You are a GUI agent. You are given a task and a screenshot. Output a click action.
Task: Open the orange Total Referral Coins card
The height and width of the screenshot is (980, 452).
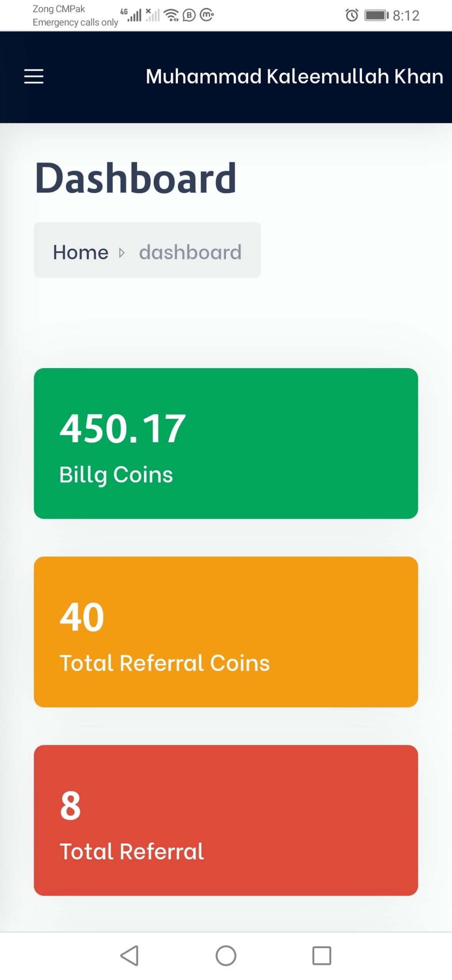click(x=226, y=632)
